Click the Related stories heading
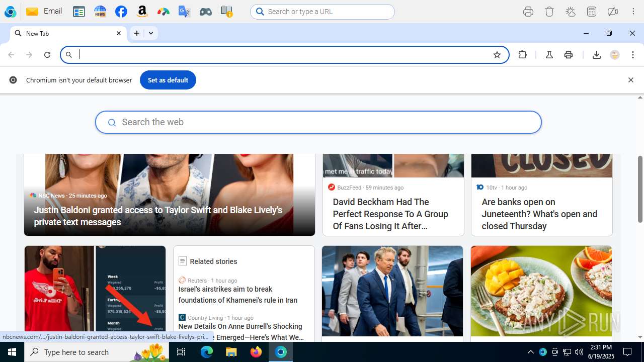The height and width of the screenshot is (362, 644). pyautogui.click(x=213, y=261)
